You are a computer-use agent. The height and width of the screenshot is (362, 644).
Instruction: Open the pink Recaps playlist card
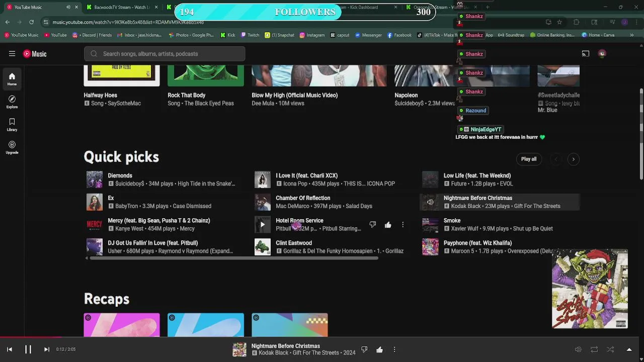[x=122, y=325]
